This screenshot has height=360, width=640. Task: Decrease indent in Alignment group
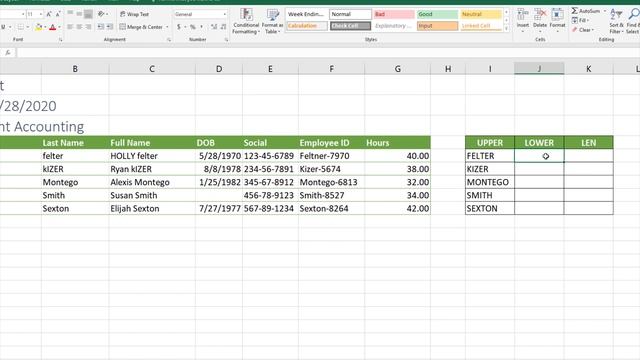coord(100,27)
